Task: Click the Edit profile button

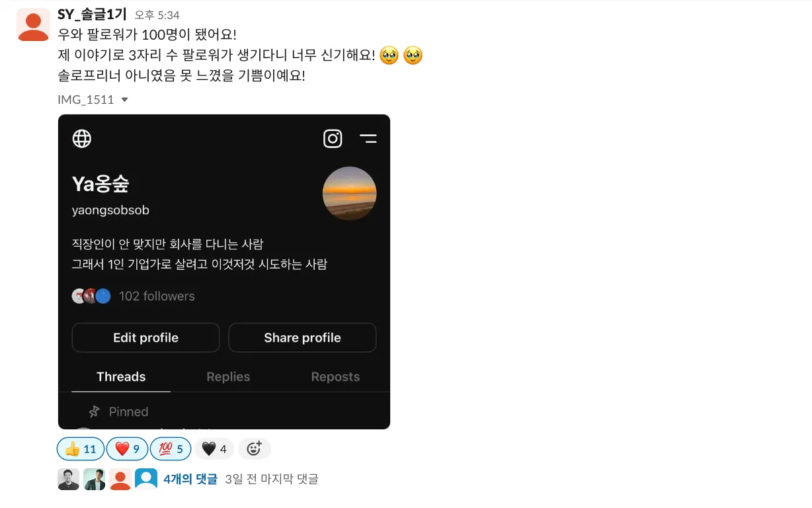Action: (145, 337)
